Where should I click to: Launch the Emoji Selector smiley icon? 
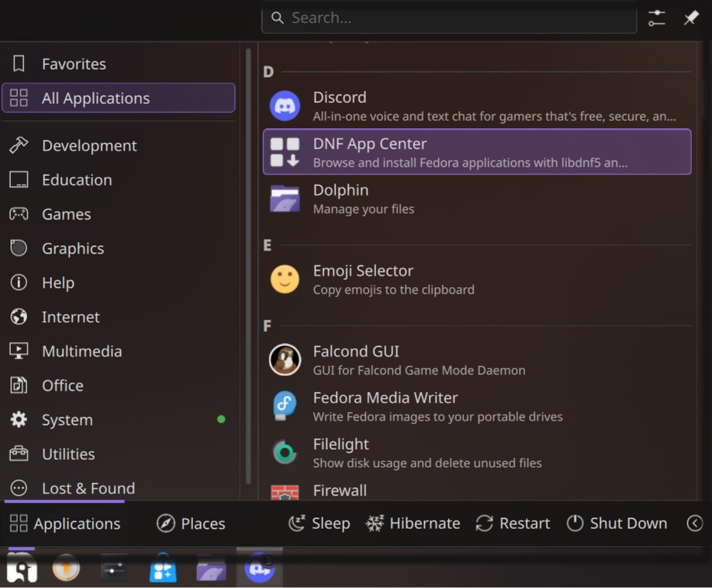285,279
